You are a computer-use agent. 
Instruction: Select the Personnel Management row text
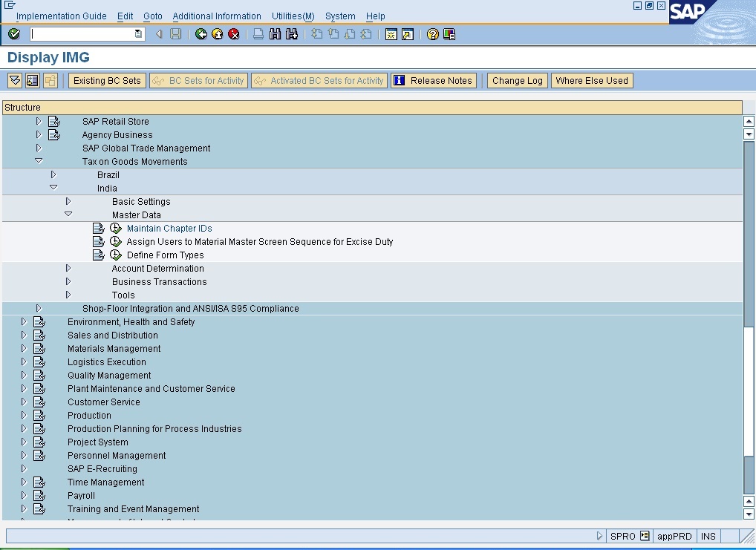tap(117, 456)
